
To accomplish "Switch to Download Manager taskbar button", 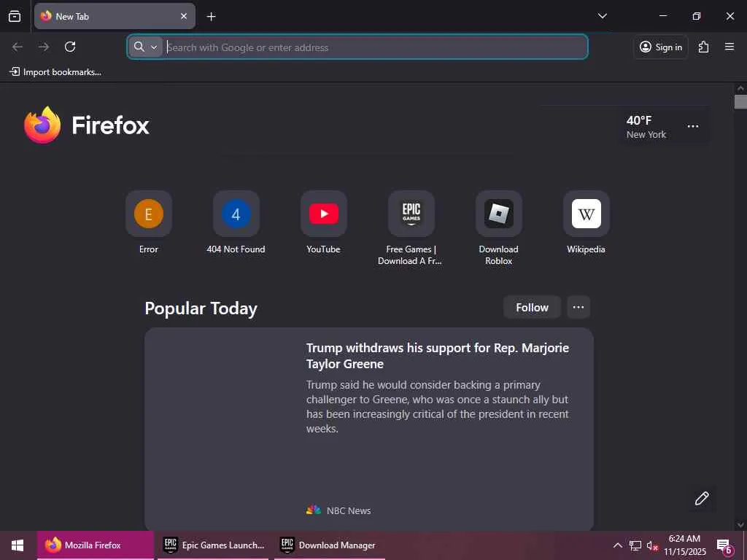I will point(330,545).
